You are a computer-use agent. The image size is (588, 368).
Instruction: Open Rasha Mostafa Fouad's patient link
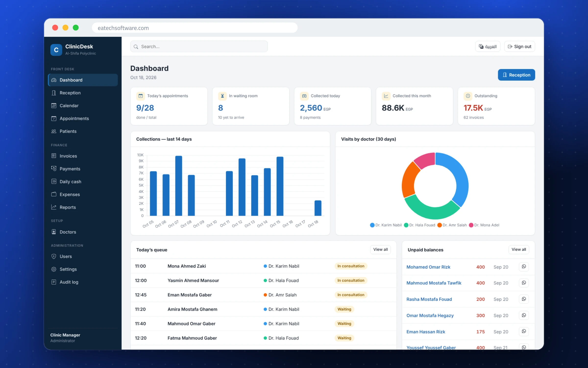[x=429, y=299]
